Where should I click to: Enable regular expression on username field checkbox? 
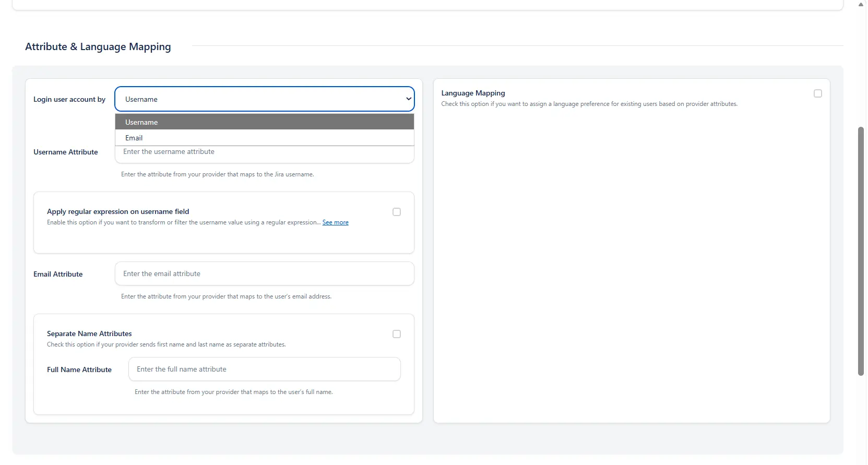coord(397,212)
